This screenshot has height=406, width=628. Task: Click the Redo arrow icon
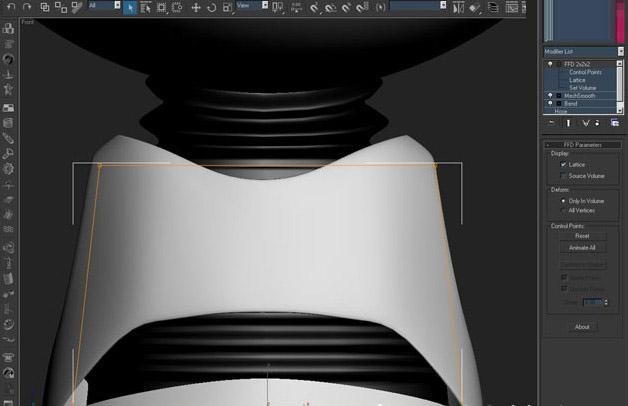coord(27,6)
